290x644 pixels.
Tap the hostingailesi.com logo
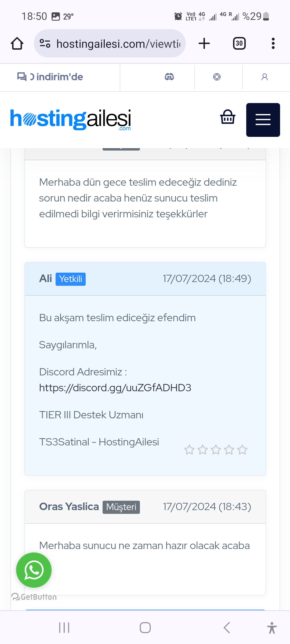[70, 120]
